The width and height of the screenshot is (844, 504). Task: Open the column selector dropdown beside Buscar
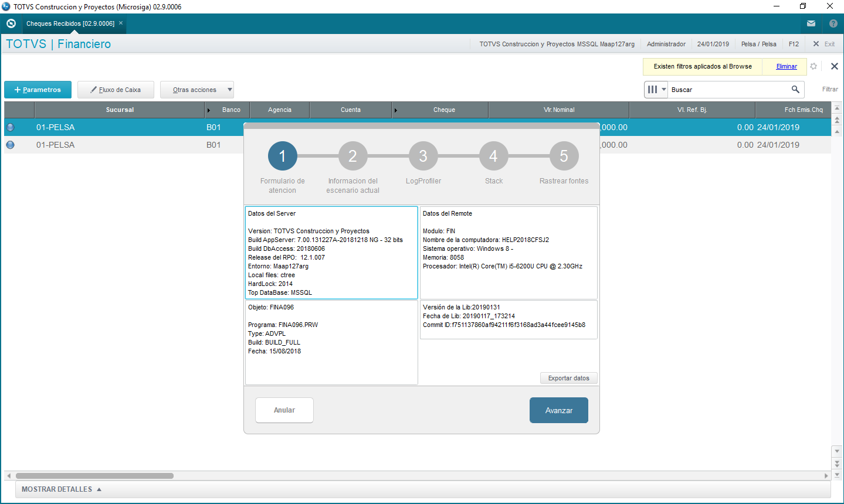point(656,90)
